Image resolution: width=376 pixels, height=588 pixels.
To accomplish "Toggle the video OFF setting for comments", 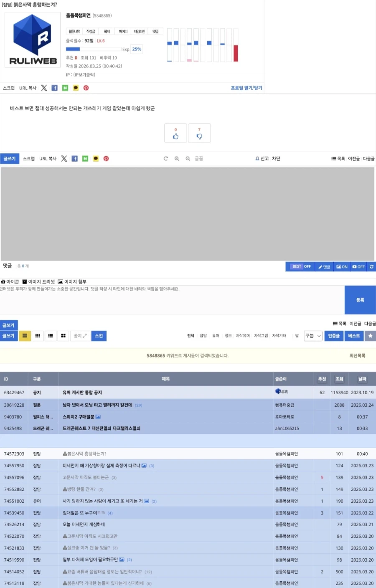I will tap(358, 266).
